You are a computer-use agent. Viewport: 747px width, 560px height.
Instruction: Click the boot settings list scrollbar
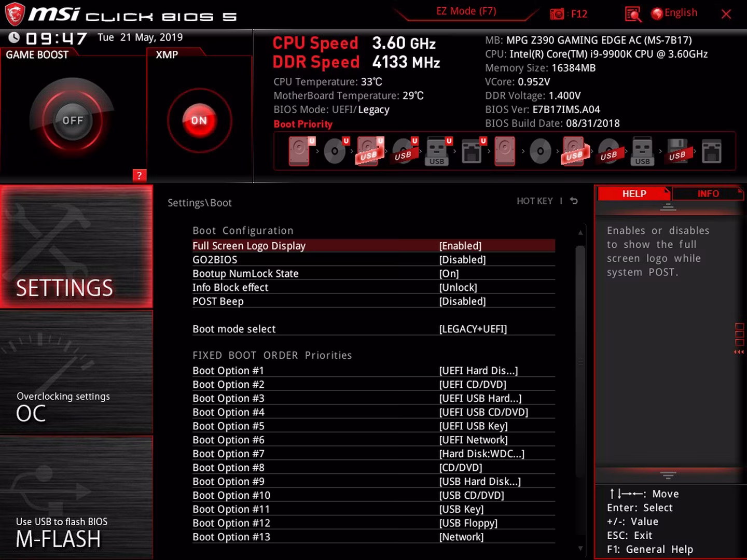pos(580,362)
